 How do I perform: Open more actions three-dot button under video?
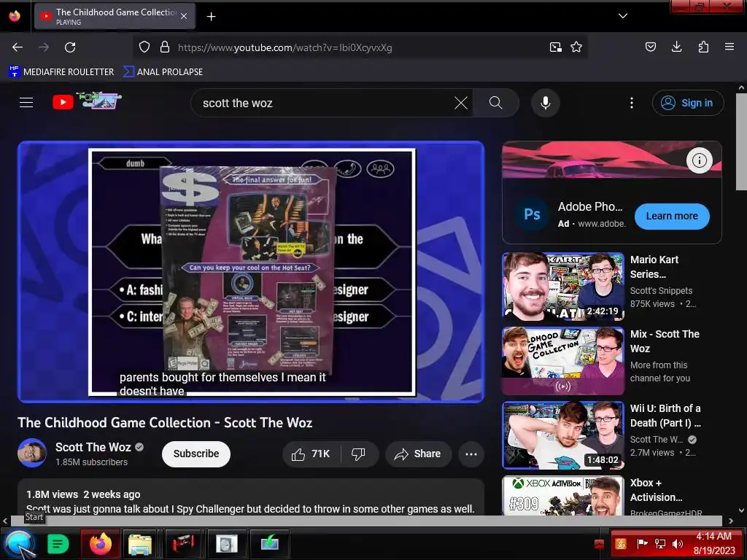(x=471, y=454)
